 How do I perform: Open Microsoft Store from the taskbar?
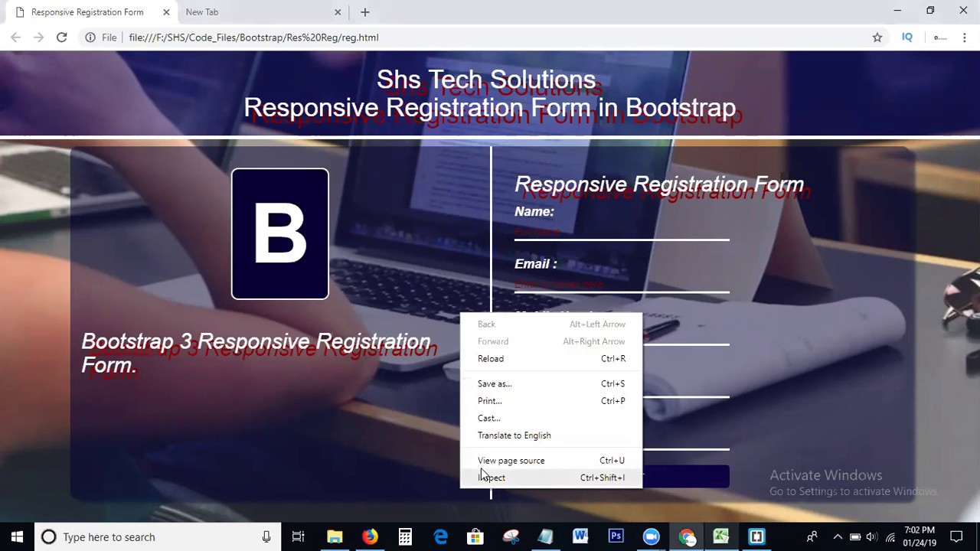click(x=475, y=536)
